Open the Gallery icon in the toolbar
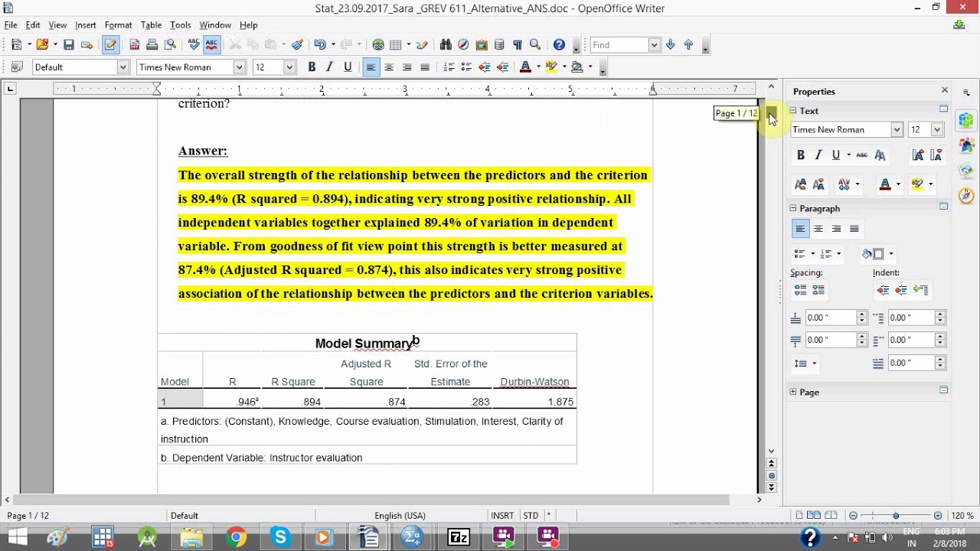Viewport: 980px width, 551px height. 482,45
